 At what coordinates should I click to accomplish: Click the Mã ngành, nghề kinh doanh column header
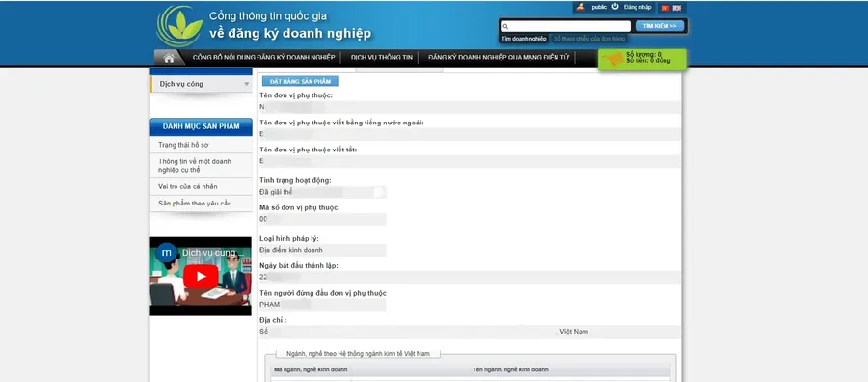[311, 369]
